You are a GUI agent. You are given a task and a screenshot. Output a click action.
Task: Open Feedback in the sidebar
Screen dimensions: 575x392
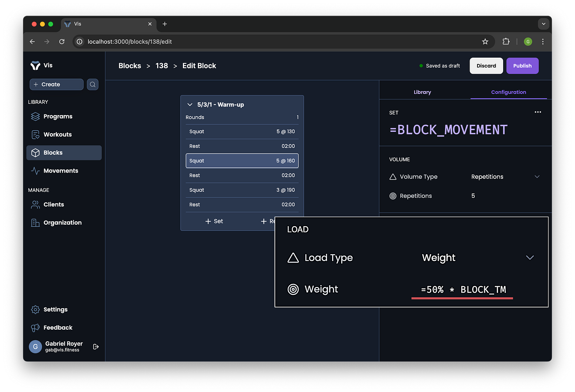(x=64, y=328)
